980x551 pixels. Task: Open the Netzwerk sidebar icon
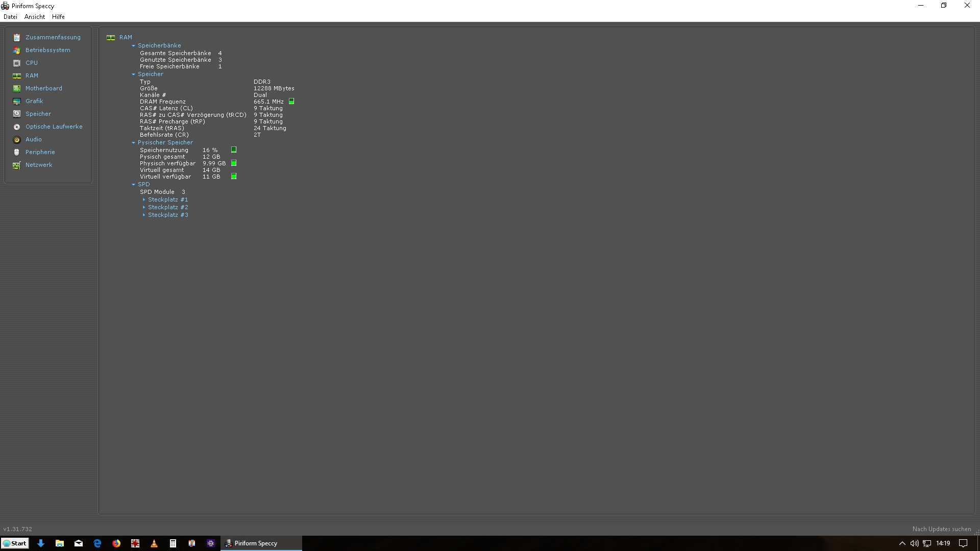pyautogui.click(x=17, y=165)
